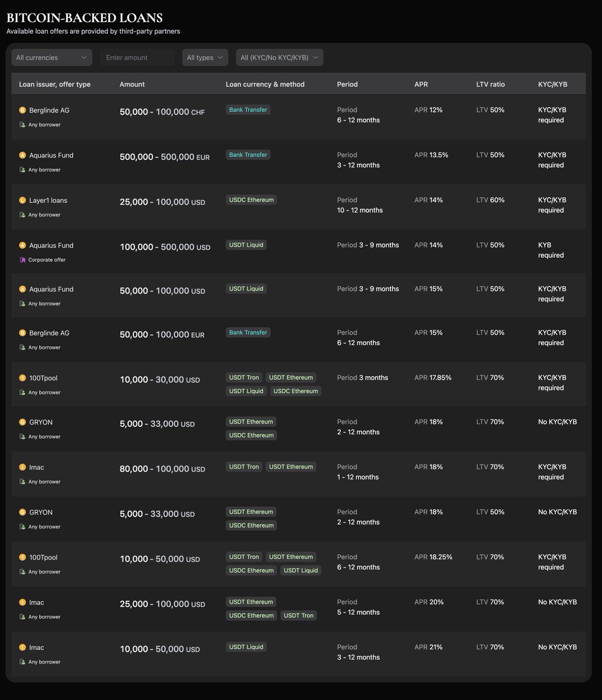Click the Loan issuer, offer type column header
Image resolution: width=602 pixels, height=700 pixels.
pyautogui.click(x=55, y=84)
